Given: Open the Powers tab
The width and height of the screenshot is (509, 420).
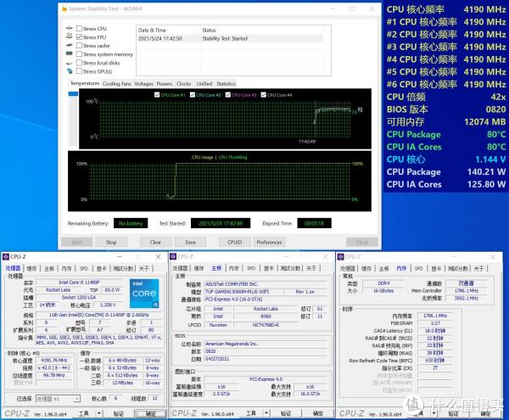Looking at the screenshot, I should (x=165, y=84).
